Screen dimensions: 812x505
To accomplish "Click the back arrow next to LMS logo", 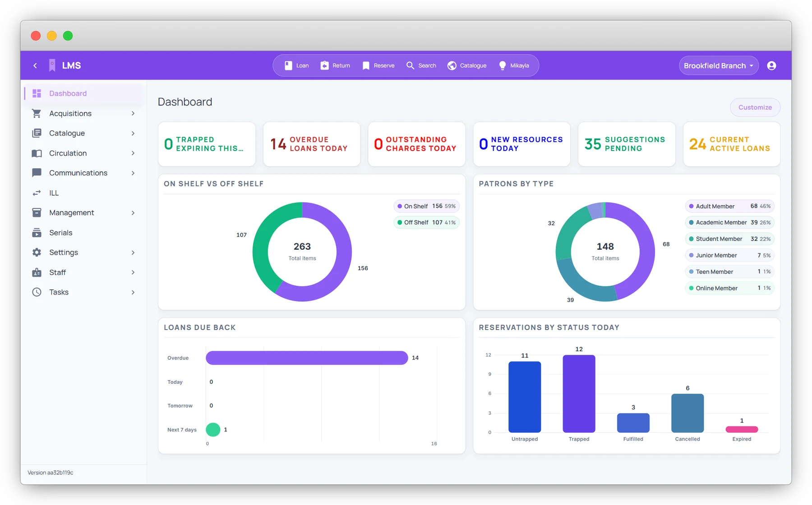I will (x=35, y=65).
